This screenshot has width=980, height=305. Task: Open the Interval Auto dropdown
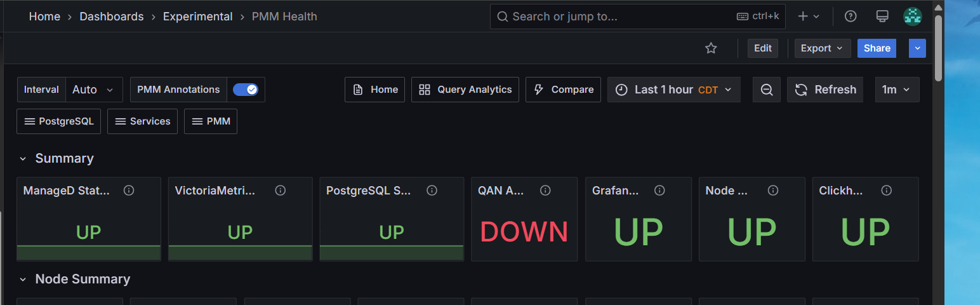(x=94, y=90)
